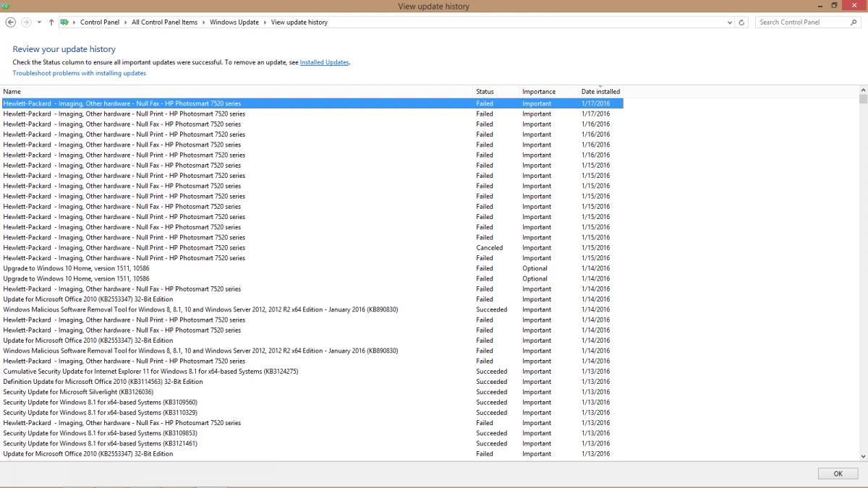This screenshot has width=868, height=488.
Task: Expand chevron after All Control Panel Items
Action: point(204,22)
